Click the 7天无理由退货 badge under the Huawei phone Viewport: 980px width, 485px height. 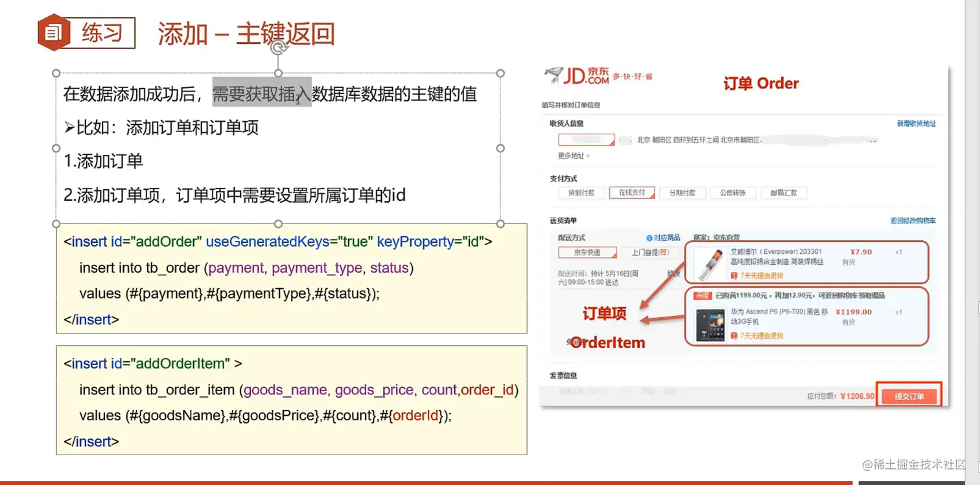(x=757, y=336)
